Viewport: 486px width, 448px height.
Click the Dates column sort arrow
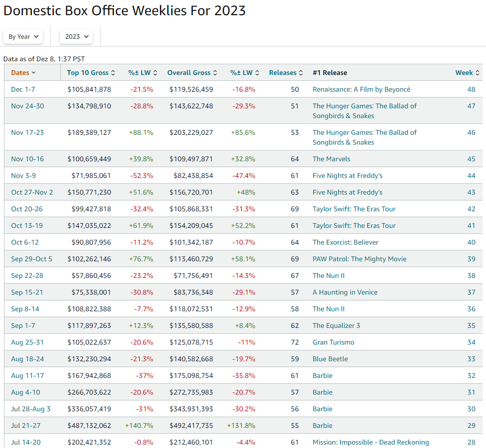click(x=33, y=73)
